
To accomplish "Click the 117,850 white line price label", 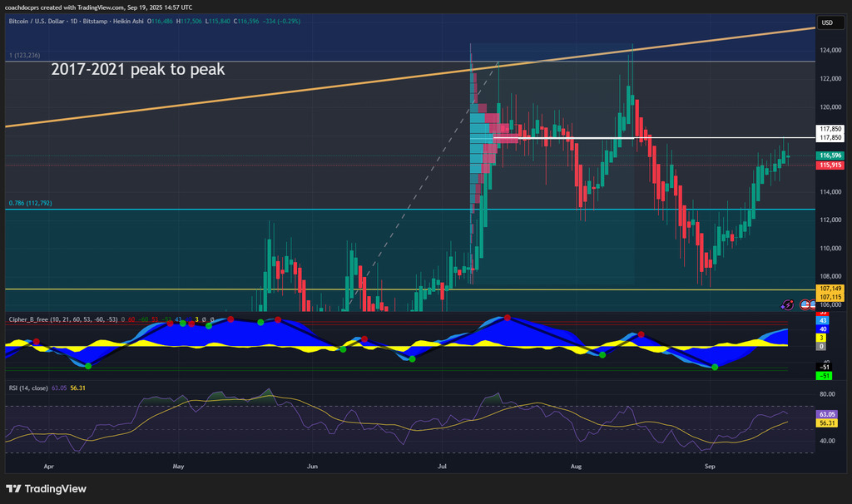I will pos(830,130).
